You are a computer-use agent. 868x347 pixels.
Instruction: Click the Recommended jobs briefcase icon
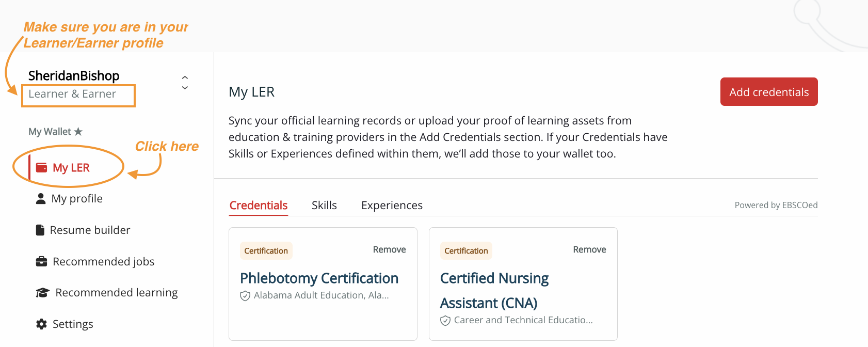point(41,262)
